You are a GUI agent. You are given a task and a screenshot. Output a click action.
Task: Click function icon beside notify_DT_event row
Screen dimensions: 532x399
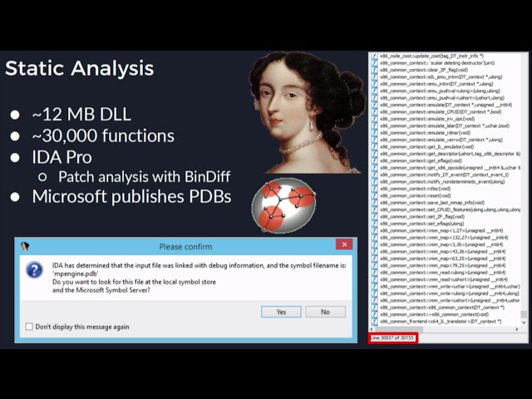(374, 175)
